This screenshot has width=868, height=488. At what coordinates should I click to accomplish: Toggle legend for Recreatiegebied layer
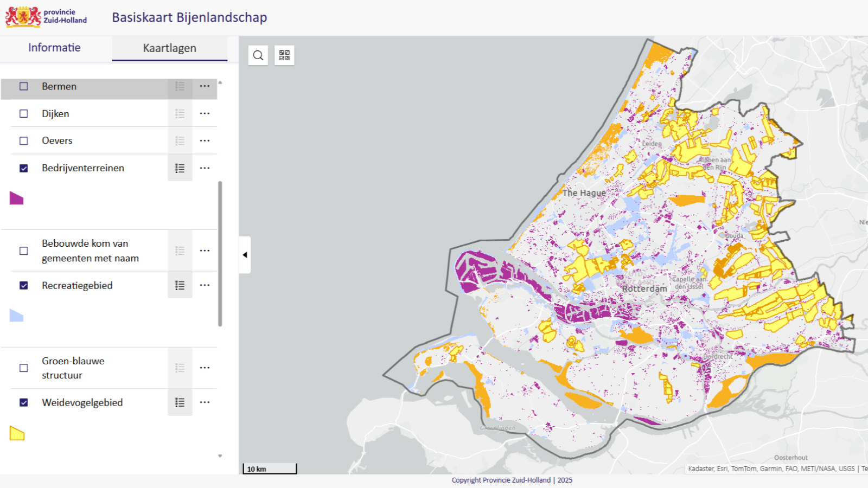click(x=180, y=285)
